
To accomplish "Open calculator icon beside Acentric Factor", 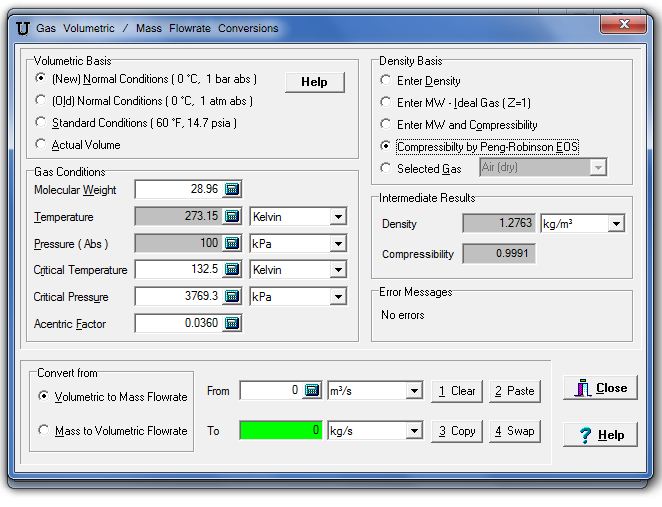I will [232, 323].
